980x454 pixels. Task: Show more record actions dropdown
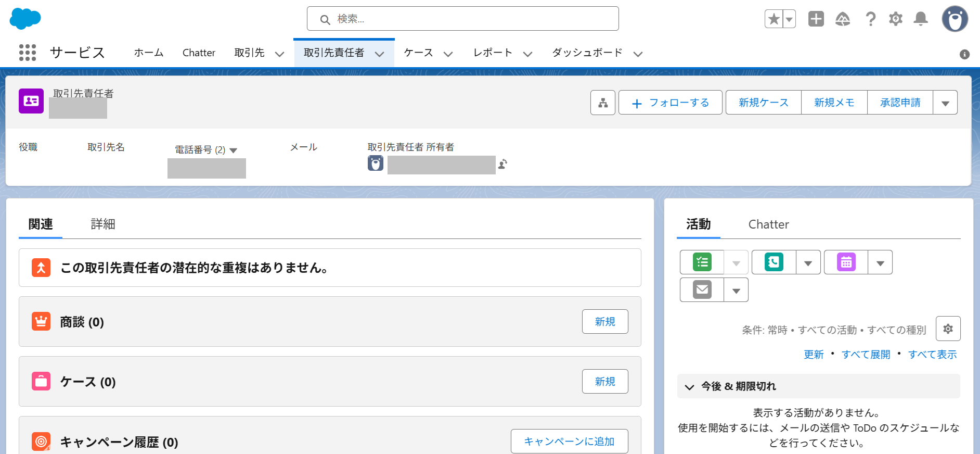tap(945, 103)
